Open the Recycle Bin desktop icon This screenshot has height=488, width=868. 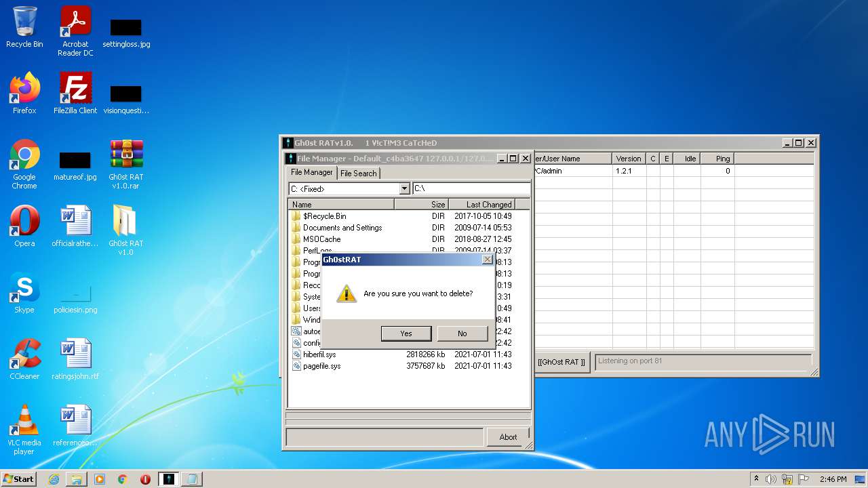pos(24,28)
